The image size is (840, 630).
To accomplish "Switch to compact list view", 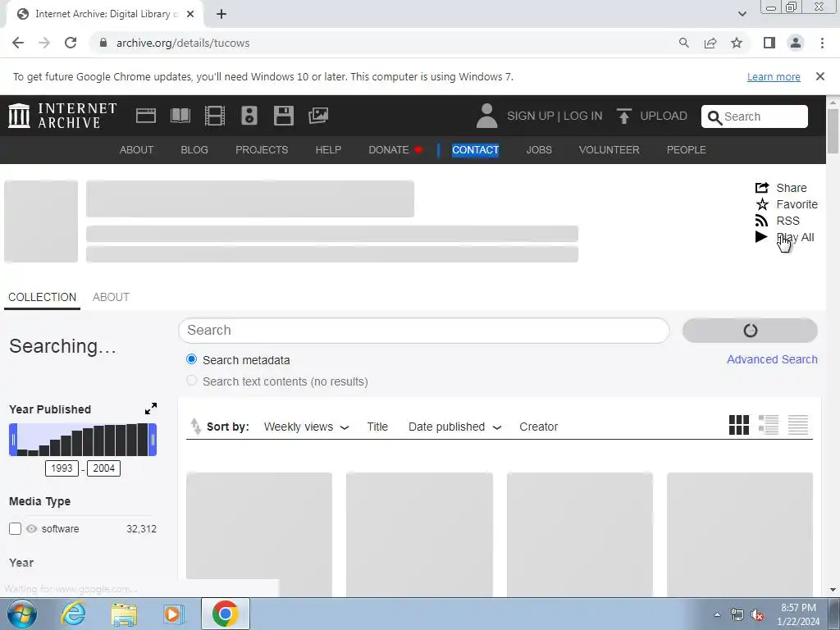I will coord(797,426).
